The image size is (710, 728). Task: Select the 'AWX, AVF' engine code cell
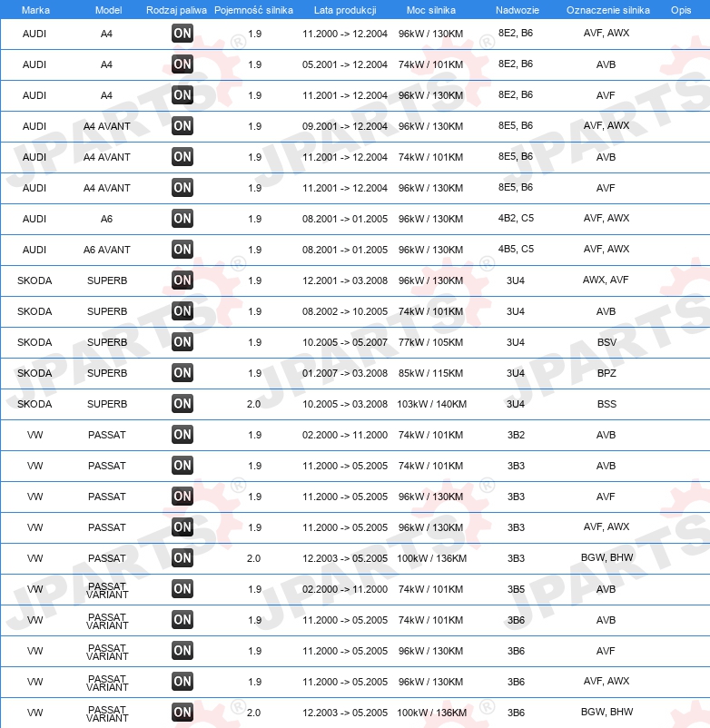[606, 280]
